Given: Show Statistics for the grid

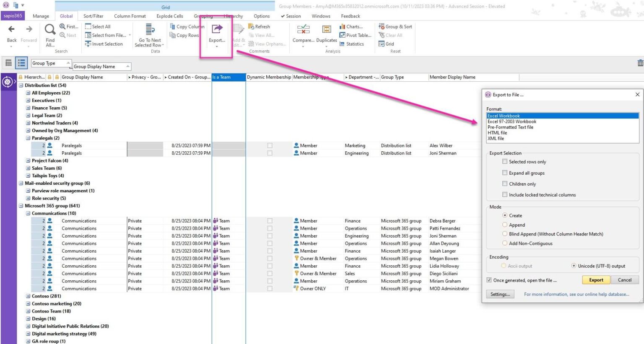Looking at the screenshot, I should click(x=351, y=44).
